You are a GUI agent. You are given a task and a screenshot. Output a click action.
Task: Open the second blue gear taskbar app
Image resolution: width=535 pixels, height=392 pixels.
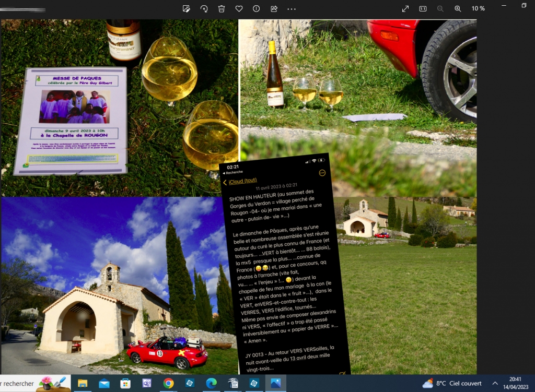[x=254, y=384]
